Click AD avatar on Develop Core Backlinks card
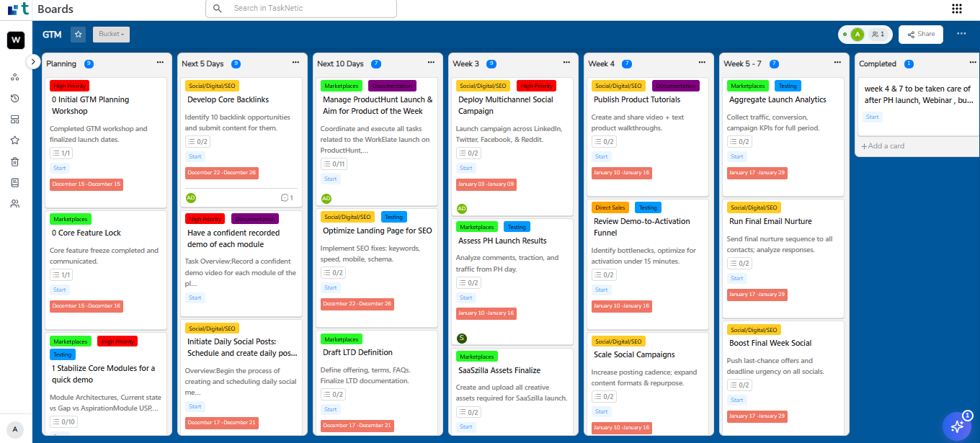 (191, 198)
